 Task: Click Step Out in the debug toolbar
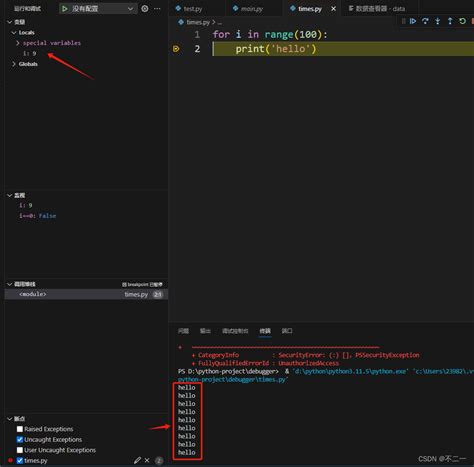[450, 21]
